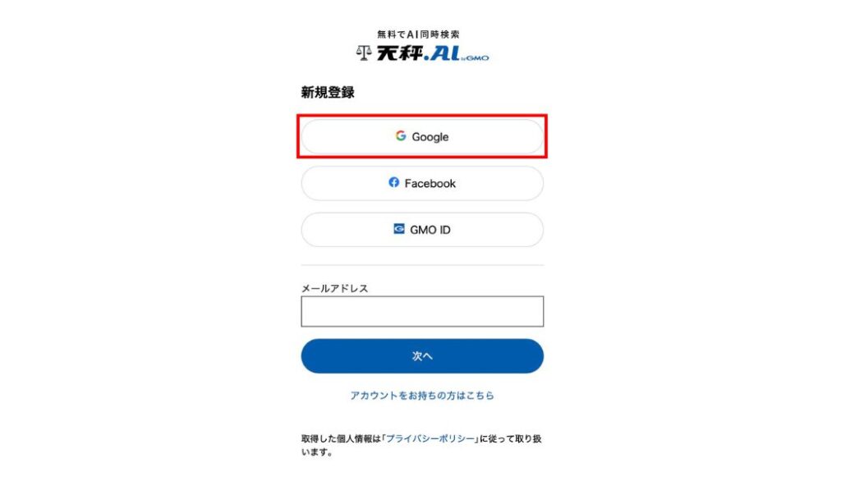Click the balance scales icon in header
841x504 pixels.
(x=364, y=53)
